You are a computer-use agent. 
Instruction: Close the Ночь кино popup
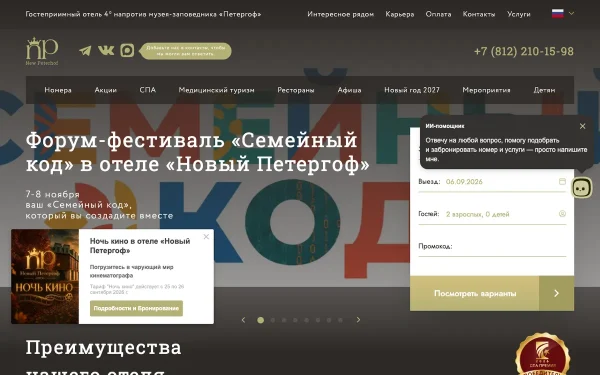point(206,236)
